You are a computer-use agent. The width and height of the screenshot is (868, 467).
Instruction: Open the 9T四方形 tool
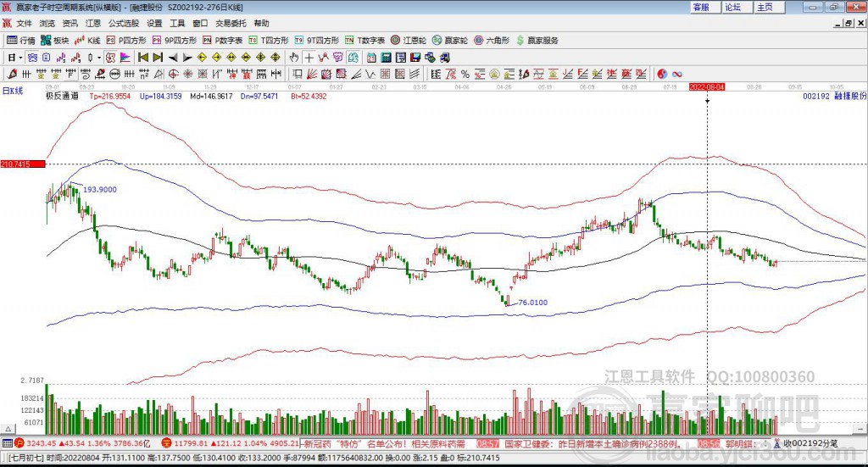click(x=317, y=41)
